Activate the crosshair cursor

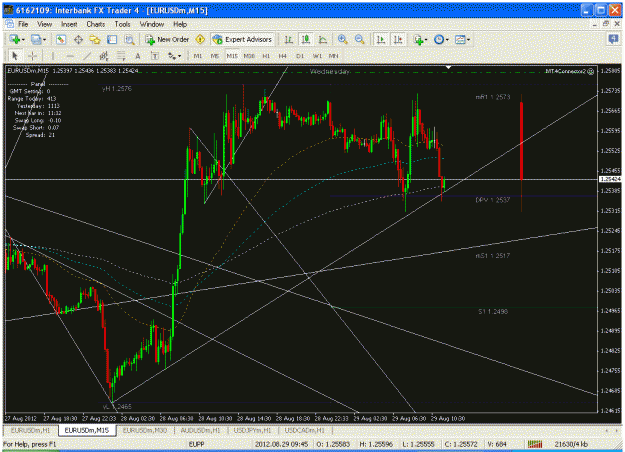point(32,56)
